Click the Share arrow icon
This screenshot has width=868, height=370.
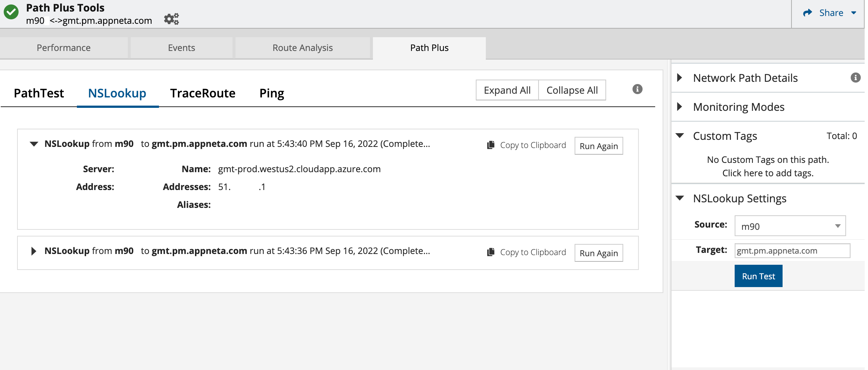[807, 13]
